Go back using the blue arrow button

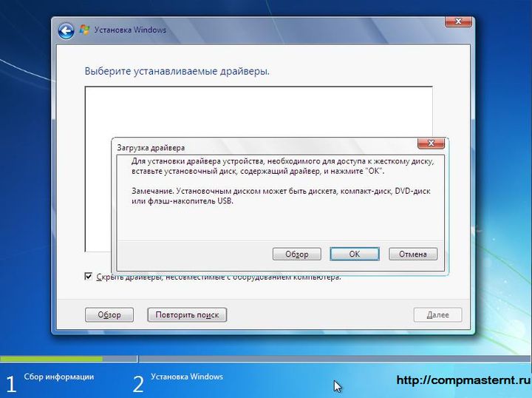tap(66, 31)
